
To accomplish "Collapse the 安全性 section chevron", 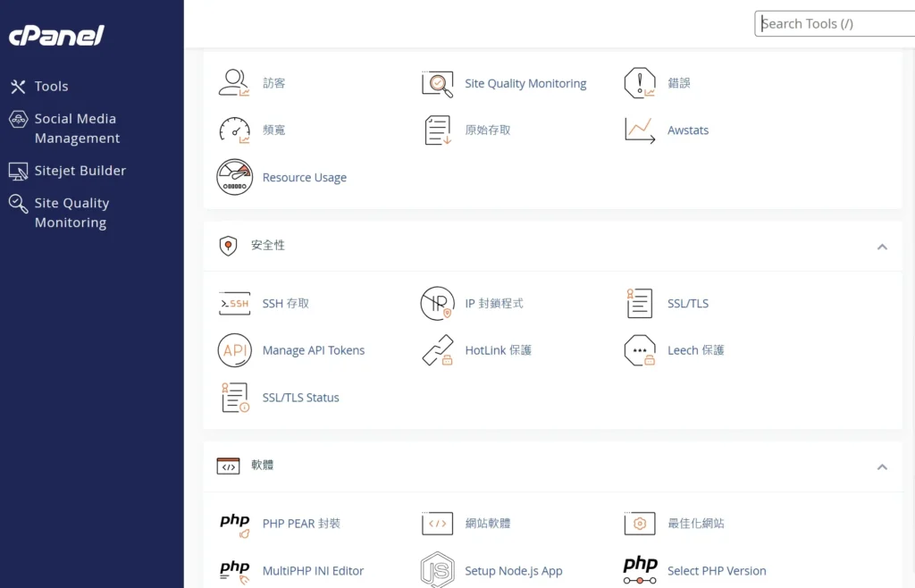I will [882, 247].
